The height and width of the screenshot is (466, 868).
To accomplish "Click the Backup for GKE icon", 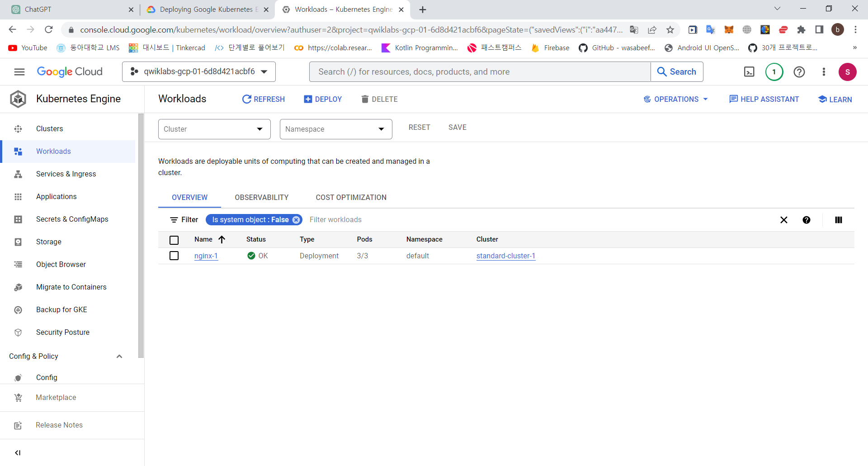I will click(x=18, y=310).
